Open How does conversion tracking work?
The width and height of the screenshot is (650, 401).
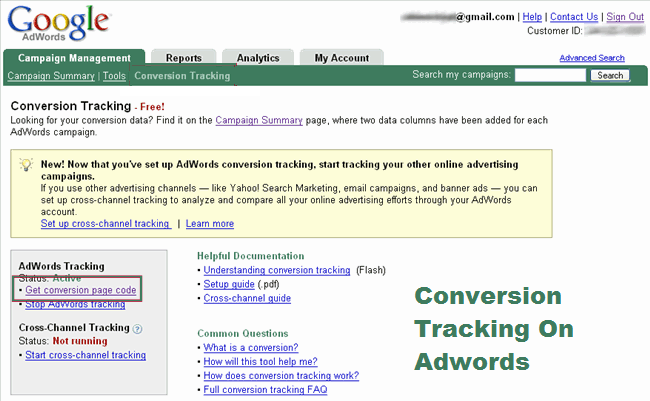[281, 376]
